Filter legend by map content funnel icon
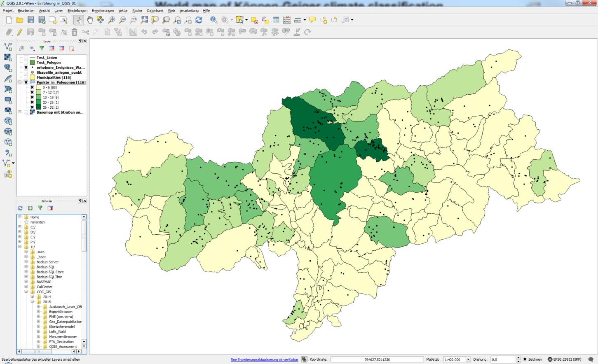 (x=42, y=48)
